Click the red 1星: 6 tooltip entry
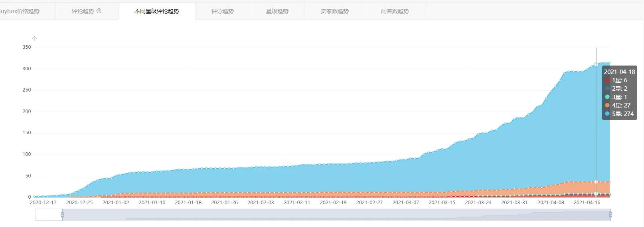Image resolution: width=644 pixels, height=227 pixels. (x=616, y=80)
